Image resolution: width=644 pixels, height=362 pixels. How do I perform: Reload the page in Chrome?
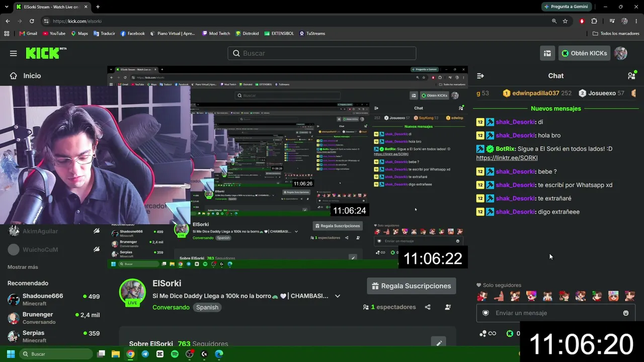pyautogui.click(x=32, y=21)
